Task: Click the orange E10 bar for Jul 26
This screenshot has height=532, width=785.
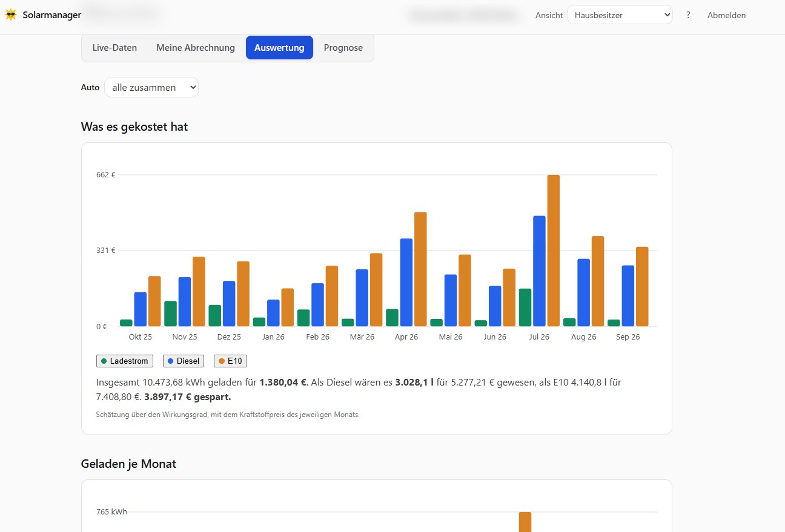Action: pyautogui.click(x=554, y=251)
